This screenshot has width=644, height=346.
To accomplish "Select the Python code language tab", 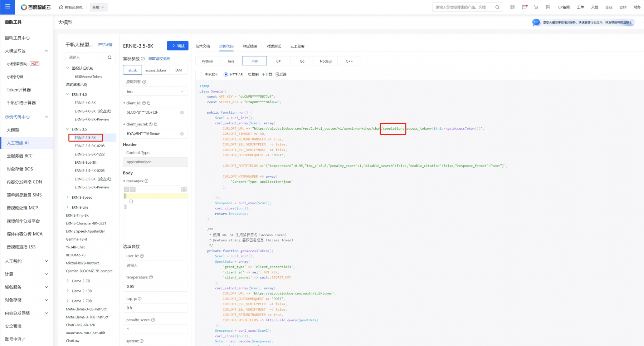I will coord(208,61).
